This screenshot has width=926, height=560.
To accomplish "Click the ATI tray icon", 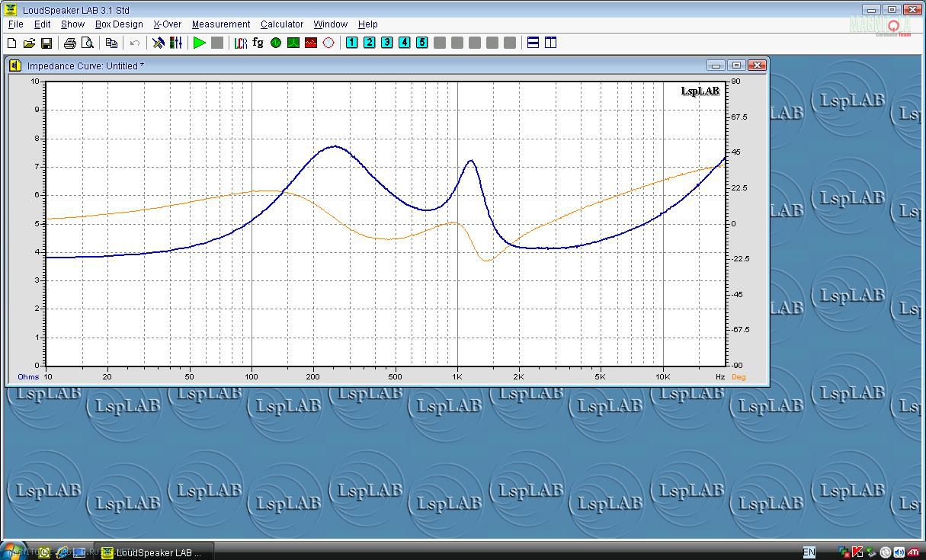I will pyautogui.click(x=913, y=552).
